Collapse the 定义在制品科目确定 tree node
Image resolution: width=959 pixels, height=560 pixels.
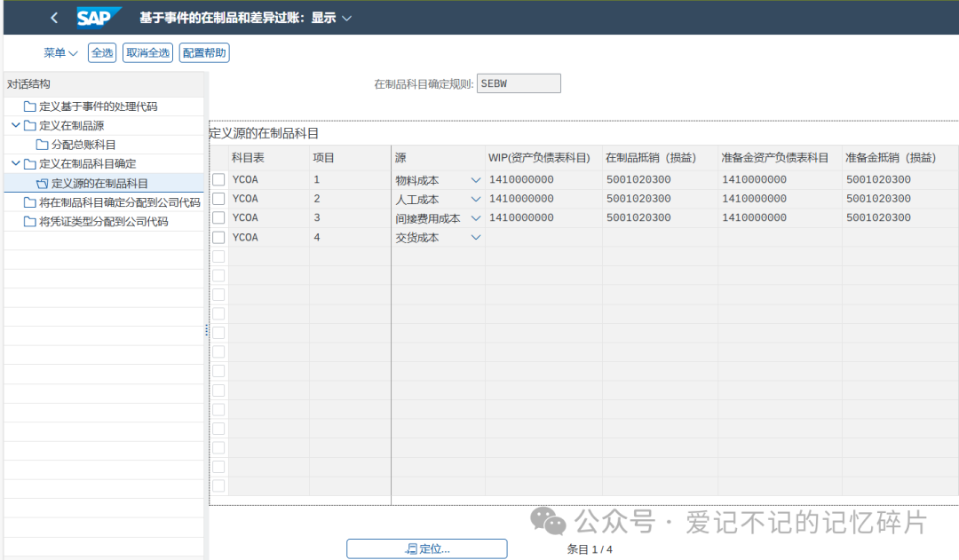click(x=16, y=164)
